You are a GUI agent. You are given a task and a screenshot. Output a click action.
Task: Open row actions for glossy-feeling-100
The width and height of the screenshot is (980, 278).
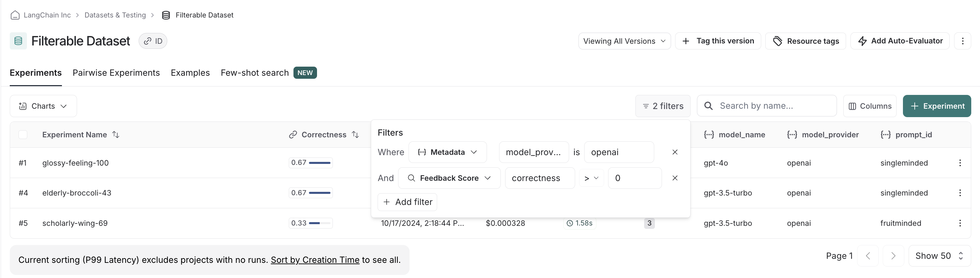(959, 163)
